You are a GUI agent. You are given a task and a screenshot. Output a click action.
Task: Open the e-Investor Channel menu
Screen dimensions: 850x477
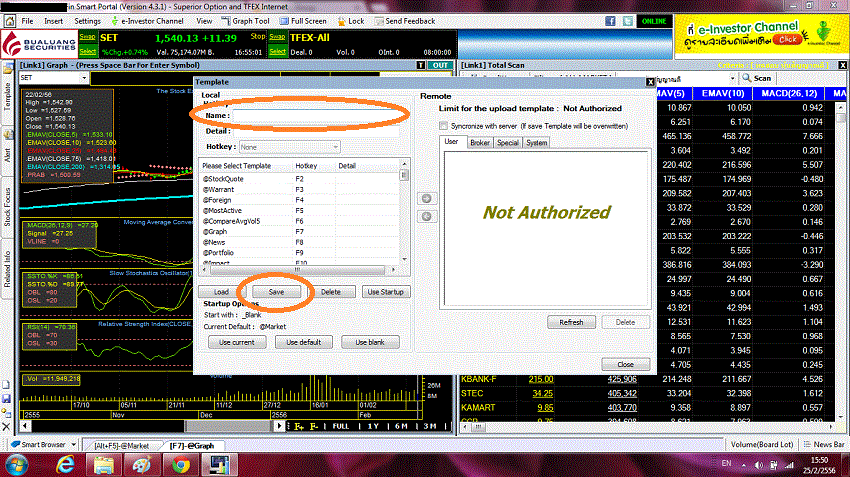[x=147, y=21]
